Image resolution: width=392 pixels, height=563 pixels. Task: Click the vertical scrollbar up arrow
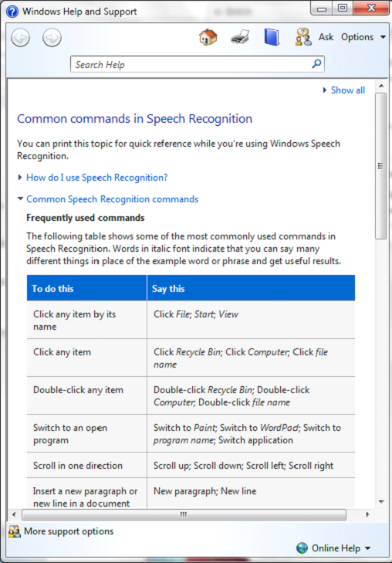click(381, 86)
